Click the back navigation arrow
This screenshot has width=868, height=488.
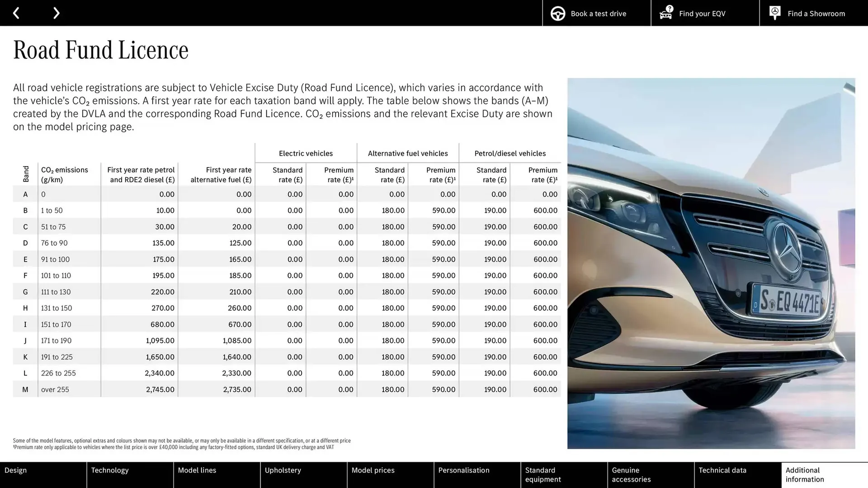pyautogui.click(x=16, y=13)
